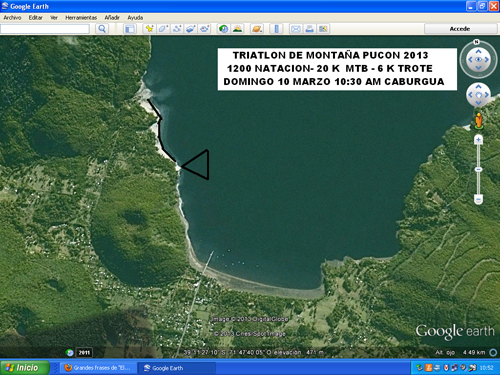Image resolution: width=500 pixels, height=375 pixels.
Task: Click the add image overlay icon
Action: [x=191, y=29]
